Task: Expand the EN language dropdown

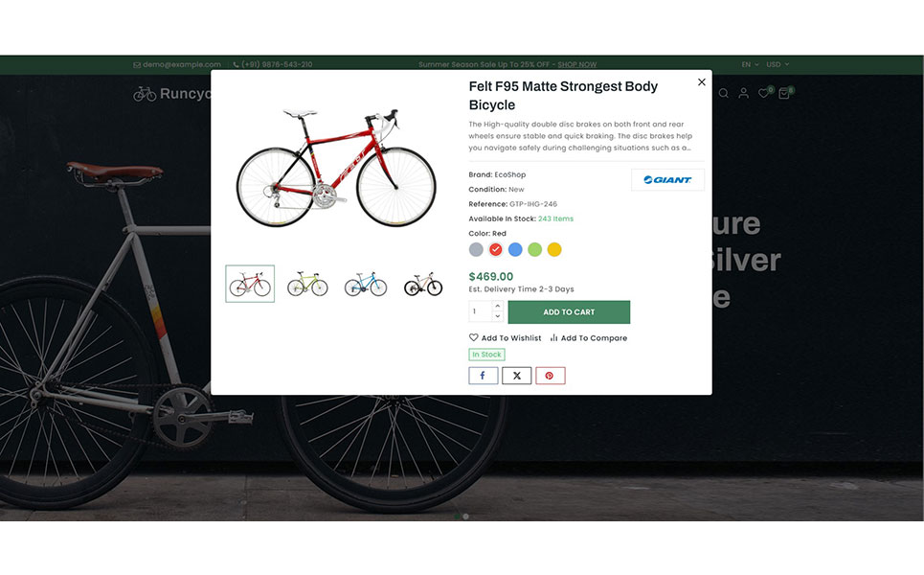Action: point(750,64)
